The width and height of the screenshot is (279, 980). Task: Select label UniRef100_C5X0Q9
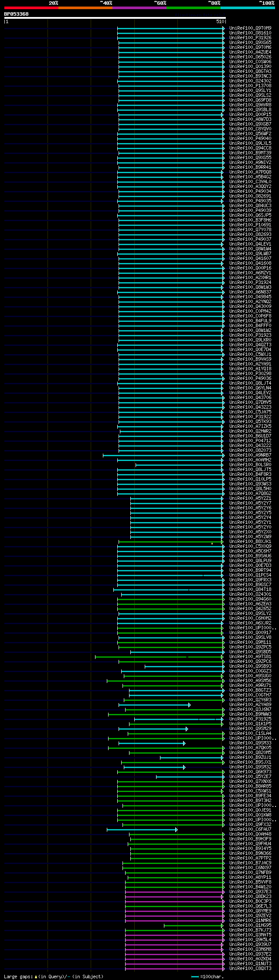250,546
